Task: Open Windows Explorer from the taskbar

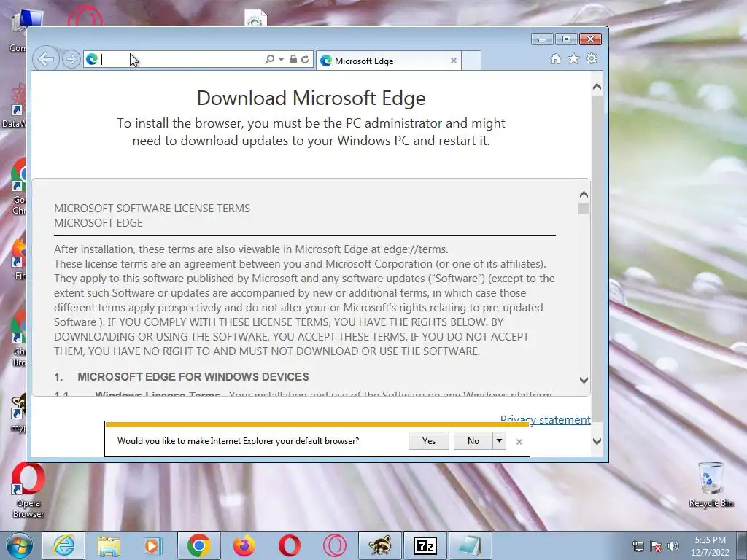Action: 109,545
